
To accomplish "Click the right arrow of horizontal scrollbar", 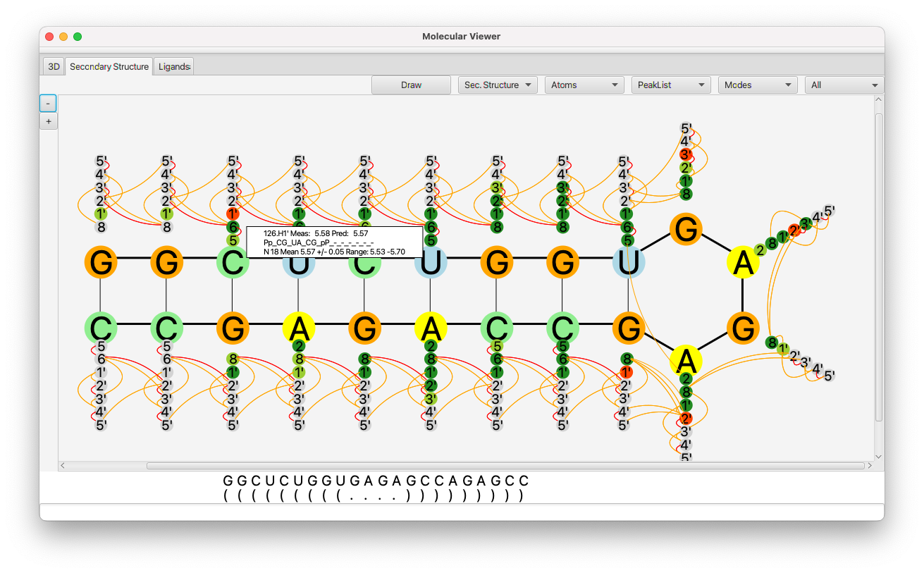I will tap(870, 466).
